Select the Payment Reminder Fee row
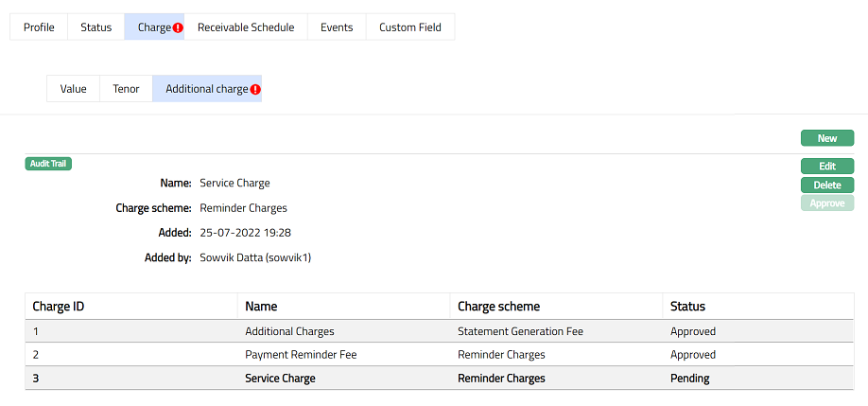The image size is (868, 406). pos(301,355)
